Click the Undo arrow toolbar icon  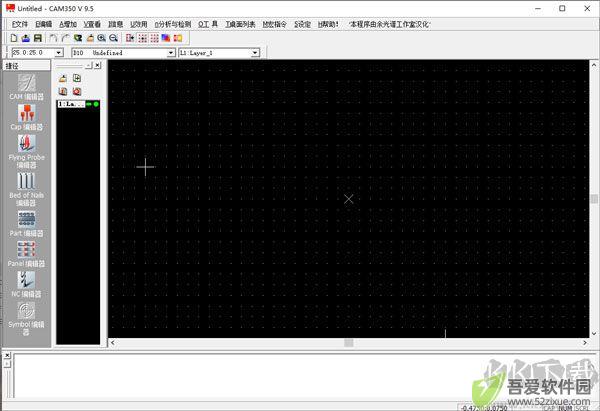tap(53, 38)
